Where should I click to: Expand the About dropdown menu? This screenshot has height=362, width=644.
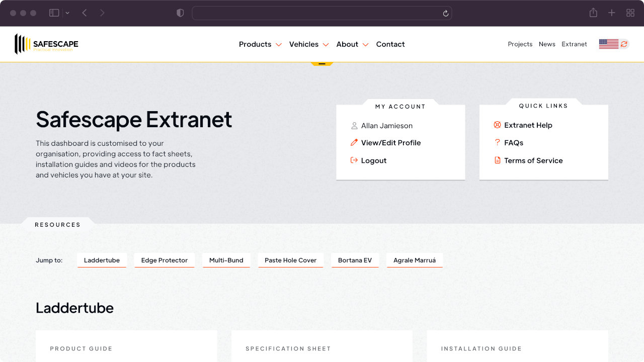pyautogui.click(x=352, y=44)
